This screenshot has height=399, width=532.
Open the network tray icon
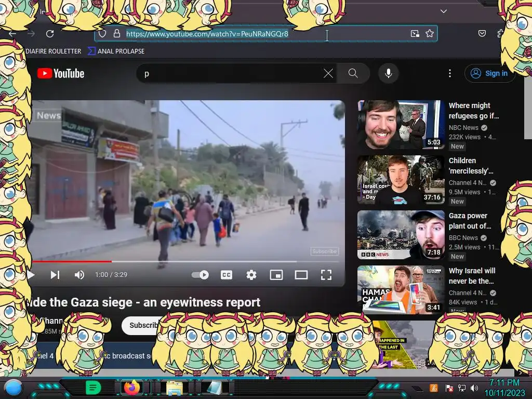click(462, 388)
